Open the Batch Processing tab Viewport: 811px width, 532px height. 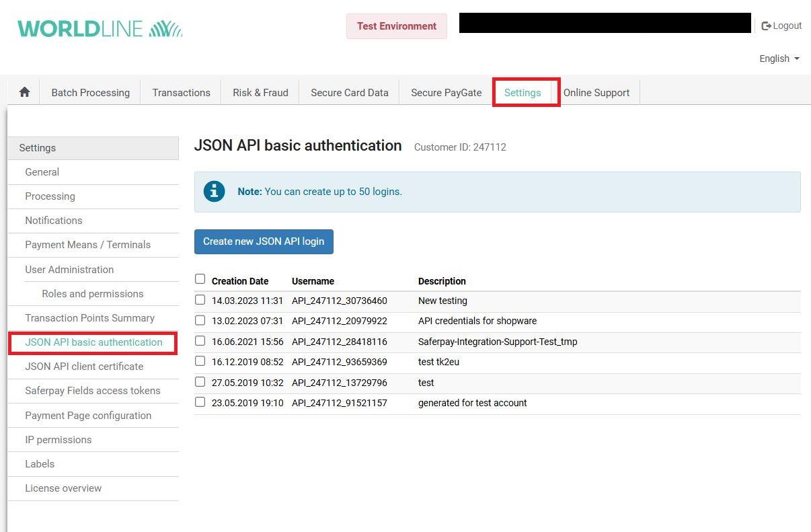point(91,93)
